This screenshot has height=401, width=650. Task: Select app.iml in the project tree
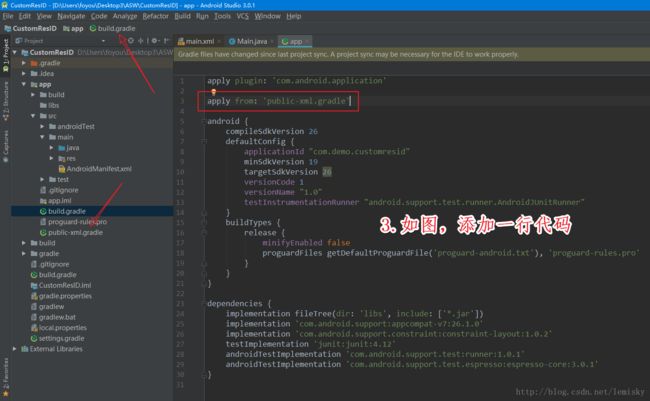click(x=56, y=201)
